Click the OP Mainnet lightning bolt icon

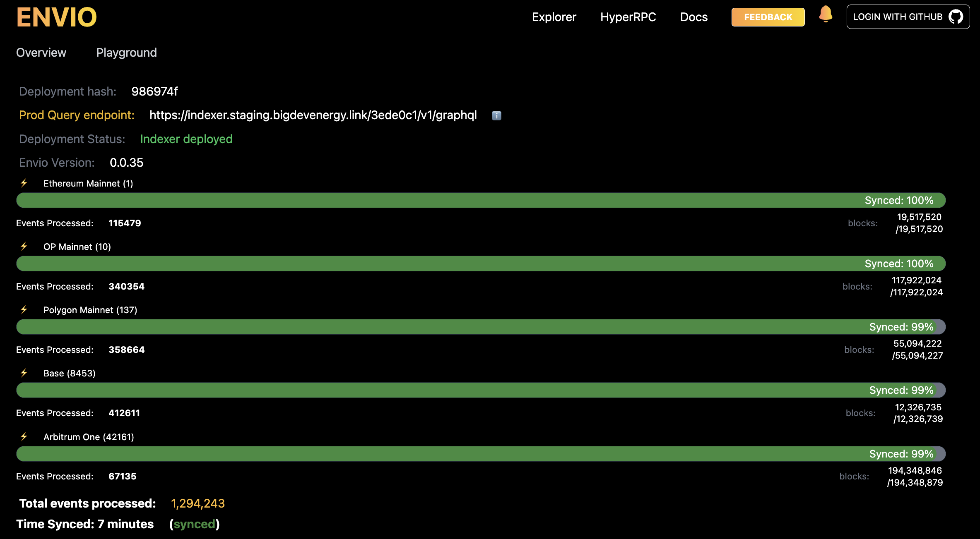coord(24,247)
